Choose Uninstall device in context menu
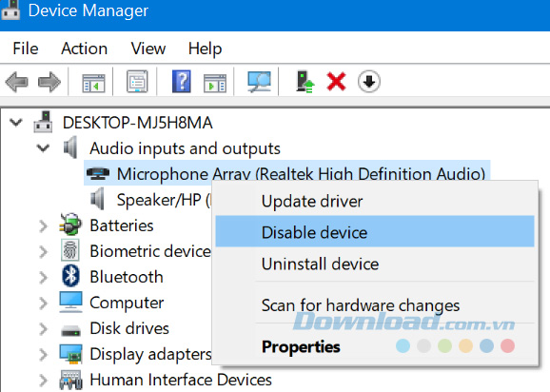The width and height of the screenshot is (550, 392). point(375,264)
